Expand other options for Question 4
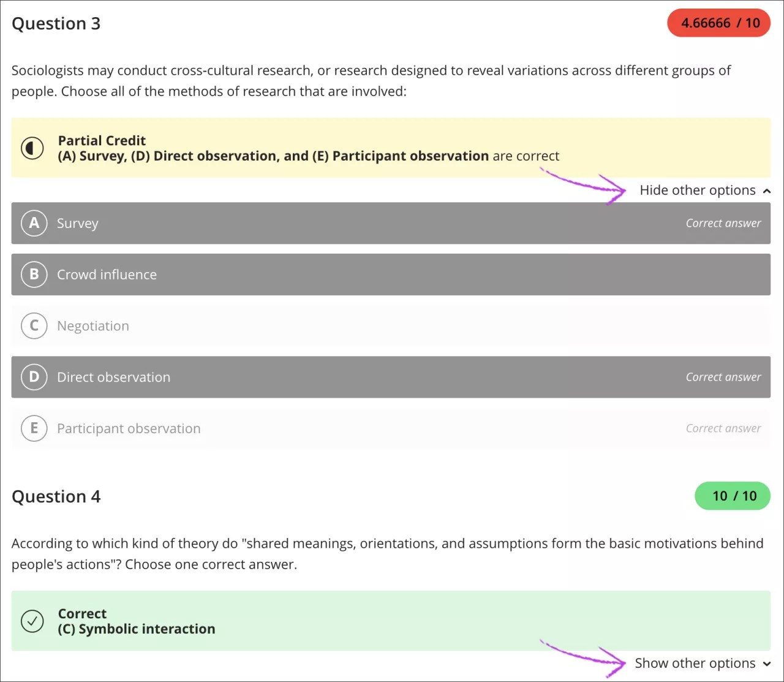The width and height of the screenshot is (784, 682). point(695,663)
